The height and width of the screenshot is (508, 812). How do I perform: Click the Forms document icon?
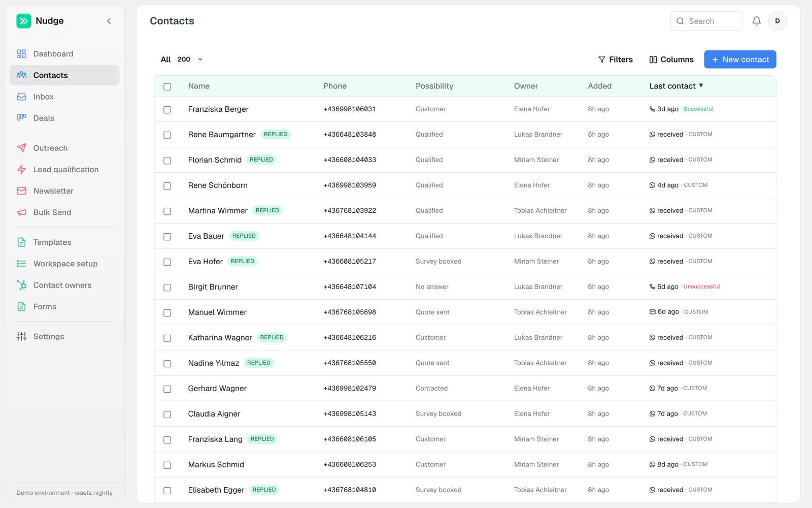pos(21,306)
